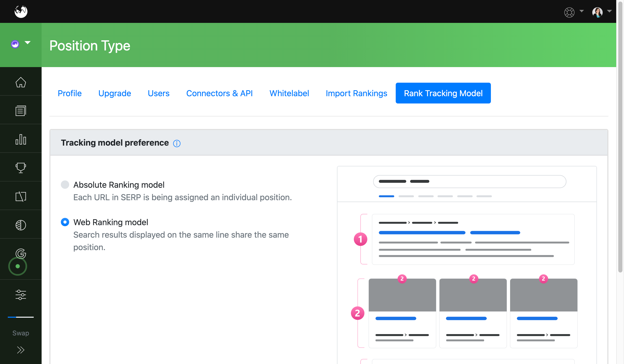Screen dimensions: 624x364
Task: Open the split-panel sidebar icon
Action: [x=21, y=197]
